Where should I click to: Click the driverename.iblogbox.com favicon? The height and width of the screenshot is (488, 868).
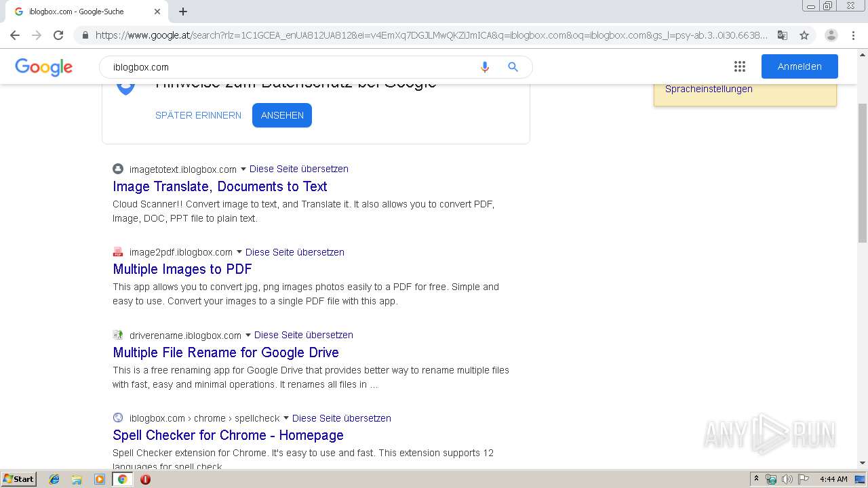tap(118, 335)
